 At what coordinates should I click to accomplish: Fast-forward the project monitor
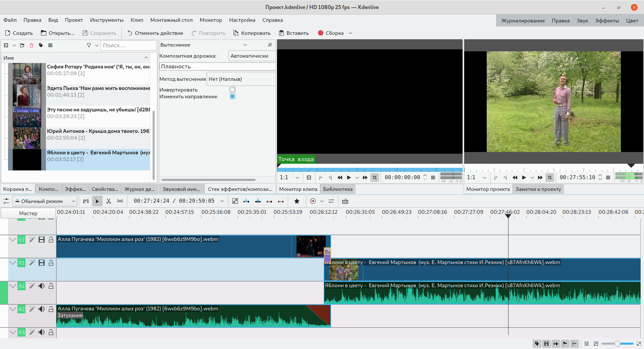click(540, 178)
